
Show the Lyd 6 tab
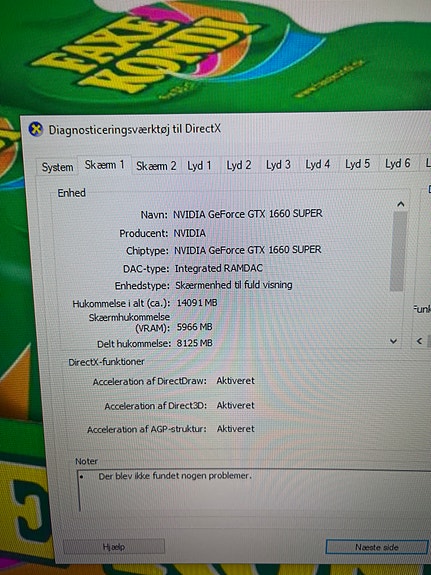click(x=398, y=164)
